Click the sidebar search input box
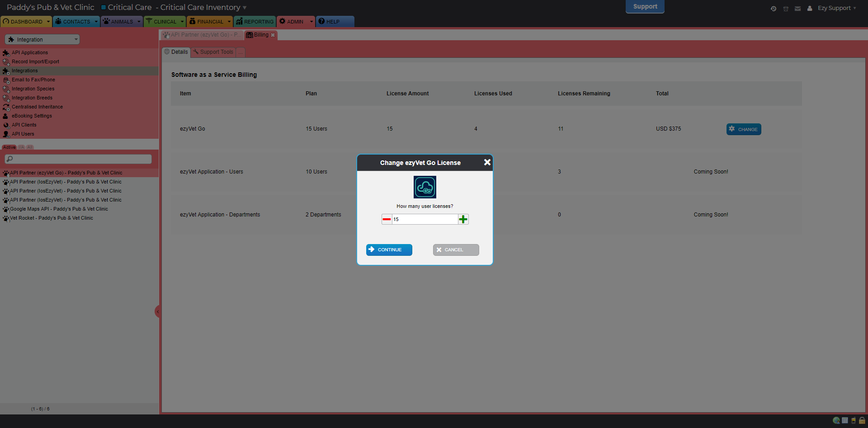This screenshot has width=868, height=428. tap(78, 159)
